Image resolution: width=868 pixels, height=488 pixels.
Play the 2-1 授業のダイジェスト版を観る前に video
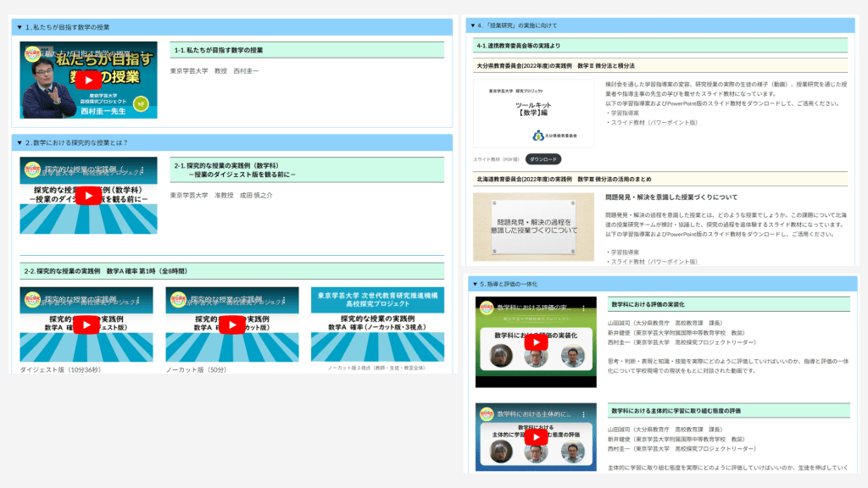(88, 196)
